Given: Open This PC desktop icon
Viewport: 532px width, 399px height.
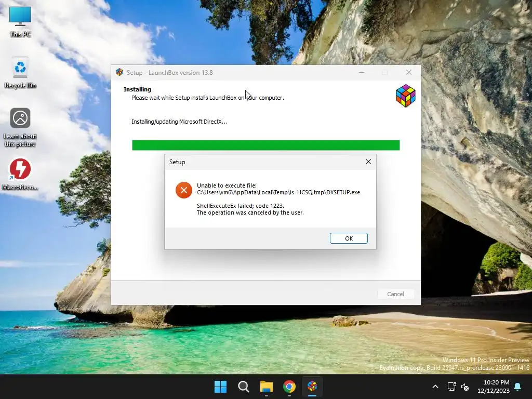Looking at the screenshot, I should 20,22.
